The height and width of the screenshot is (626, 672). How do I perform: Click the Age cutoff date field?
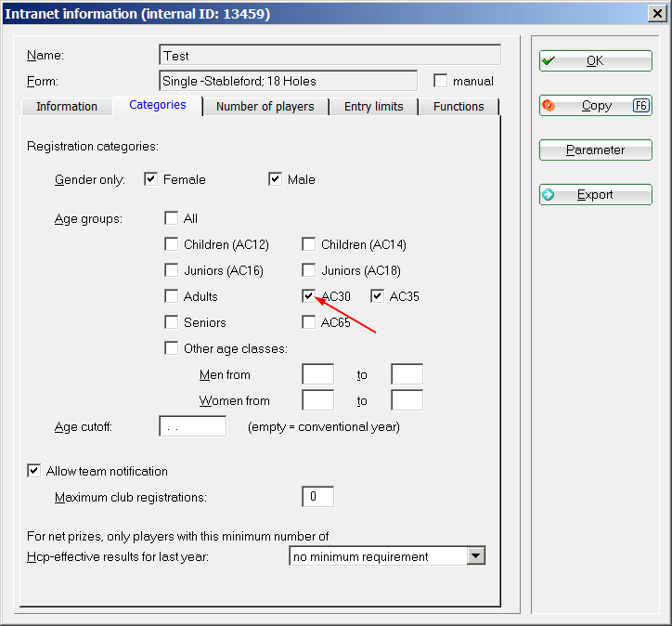(192, 427)
